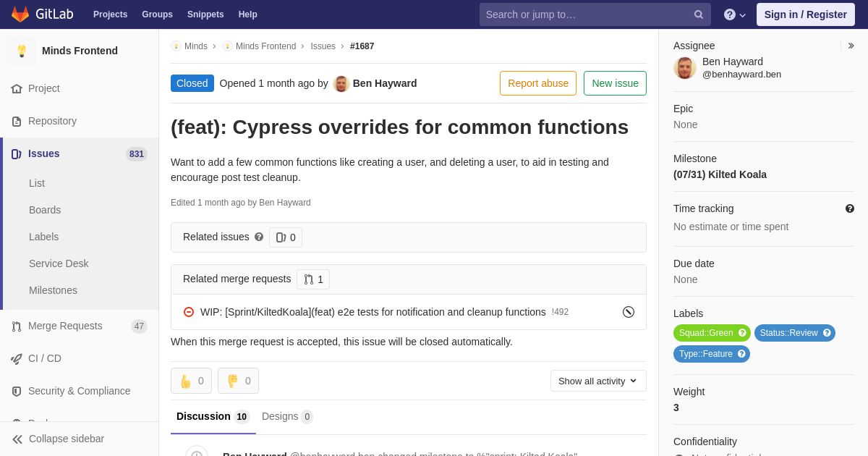Click Ben Hayward's avatar next to Opened
Image resolution: width=868 pixels, height=456 pixels.
(341, 83)
